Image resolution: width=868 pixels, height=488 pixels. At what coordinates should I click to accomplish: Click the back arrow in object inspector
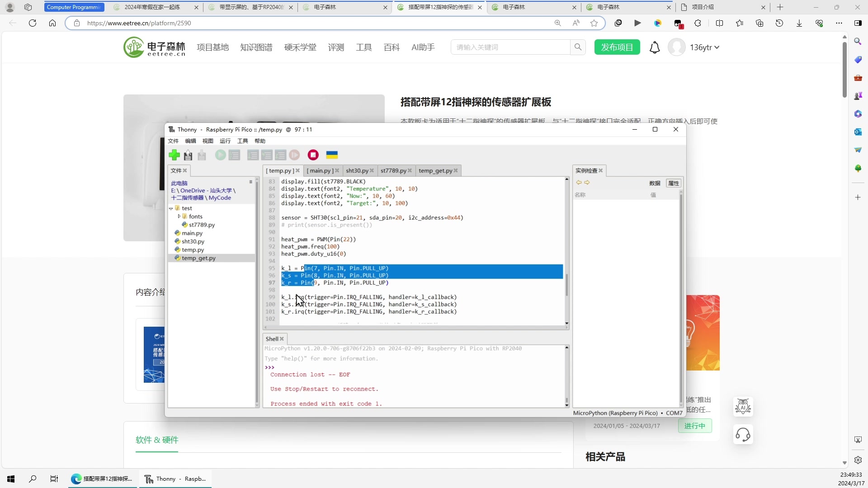tap(579, 183)
